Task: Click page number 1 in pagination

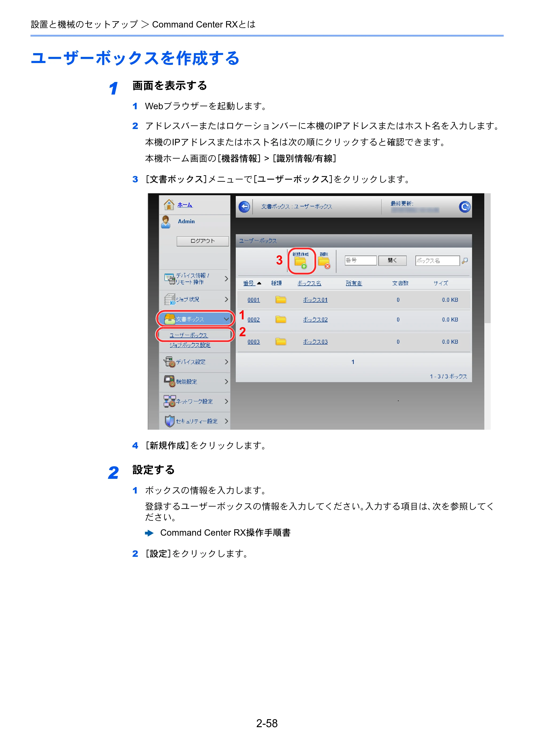Action: pos(353,362)
